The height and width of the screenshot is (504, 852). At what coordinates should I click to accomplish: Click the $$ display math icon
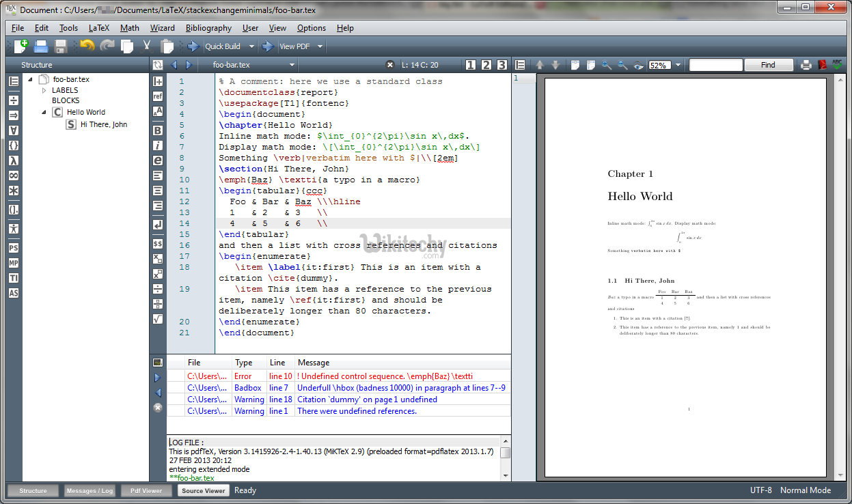tap(158, 243)
